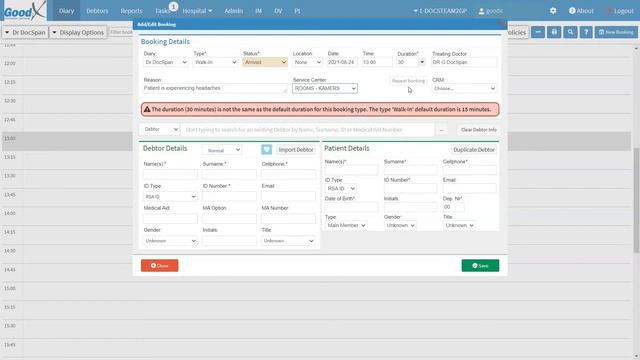Open the Duration dropdown arrow
Image resolution: width=640 pixels, height=360 pixels.
(x=422, y=62)
